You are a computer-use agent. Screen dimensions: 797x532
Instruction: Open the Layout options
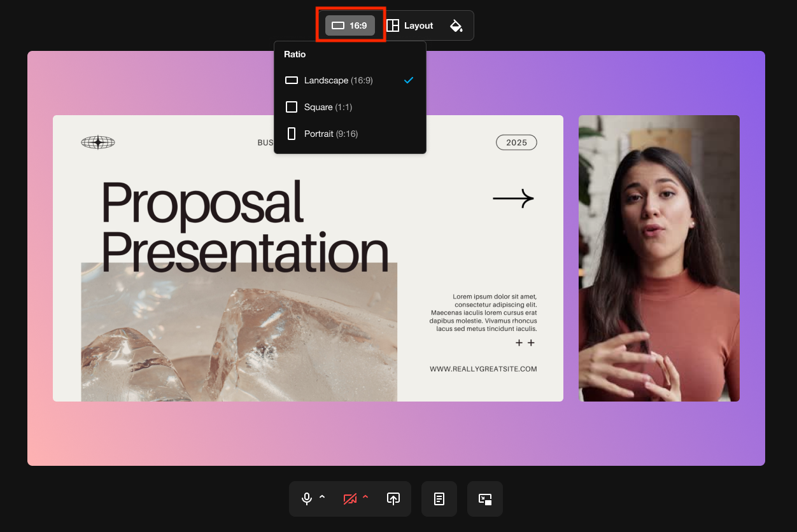point(410,25)
